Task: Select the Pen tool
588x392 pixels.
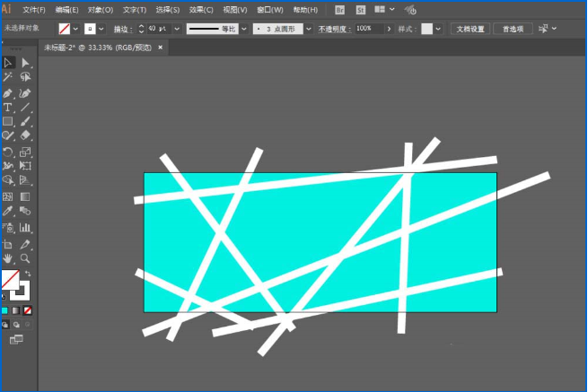Action: coord(7,92)
